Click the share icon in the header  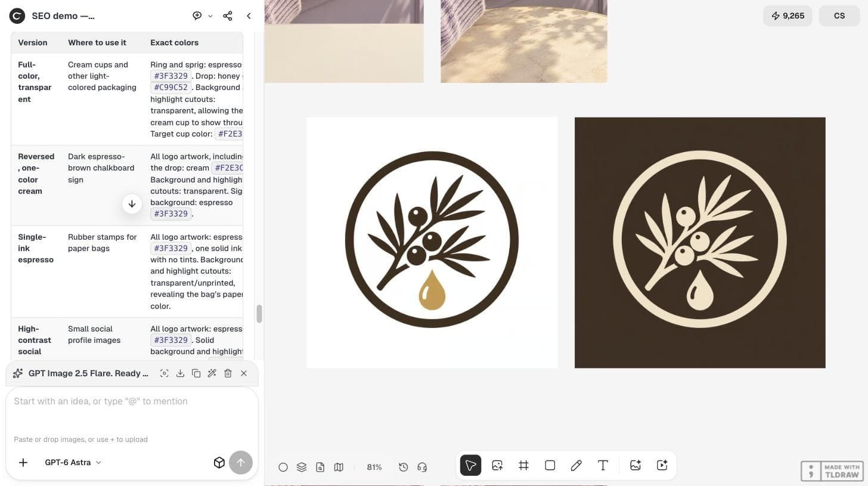click(x=228, y=16)
